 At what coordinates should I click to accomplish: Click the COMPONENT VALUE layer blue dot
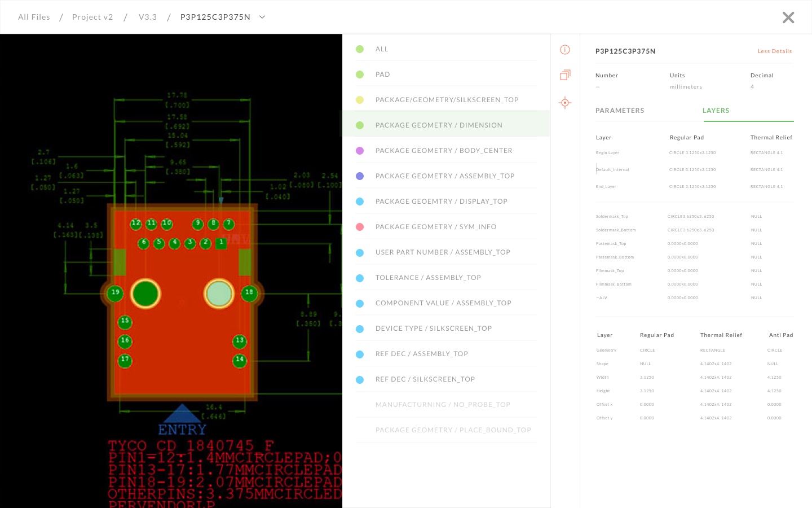(360, 303)
